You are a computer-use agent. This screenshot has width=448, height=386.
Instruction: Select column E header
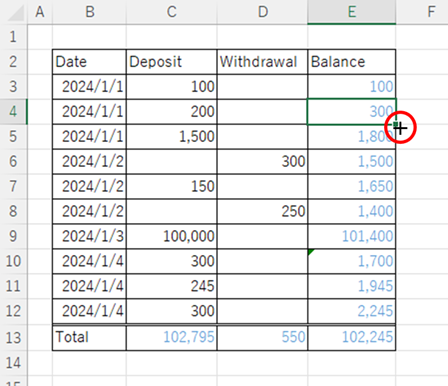pyautogui.click(x=352, y=12)
